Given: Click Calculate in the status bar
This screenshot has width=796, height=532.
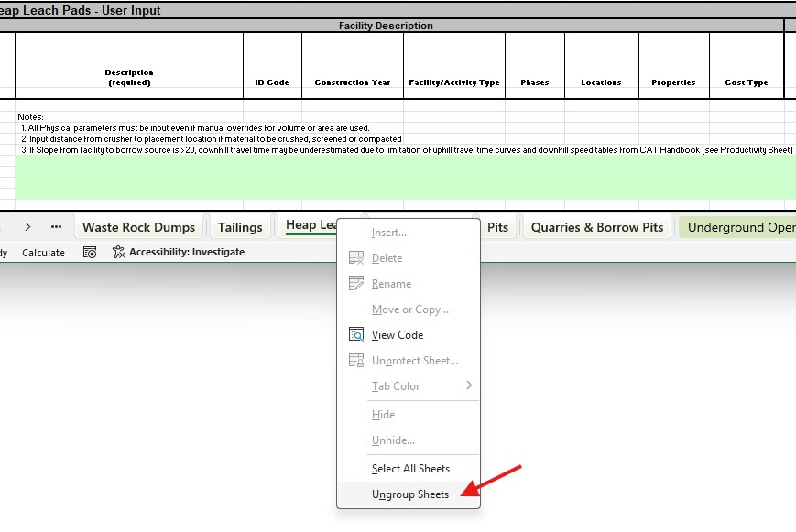Looking at the screenshot, I should click(43, 253).
